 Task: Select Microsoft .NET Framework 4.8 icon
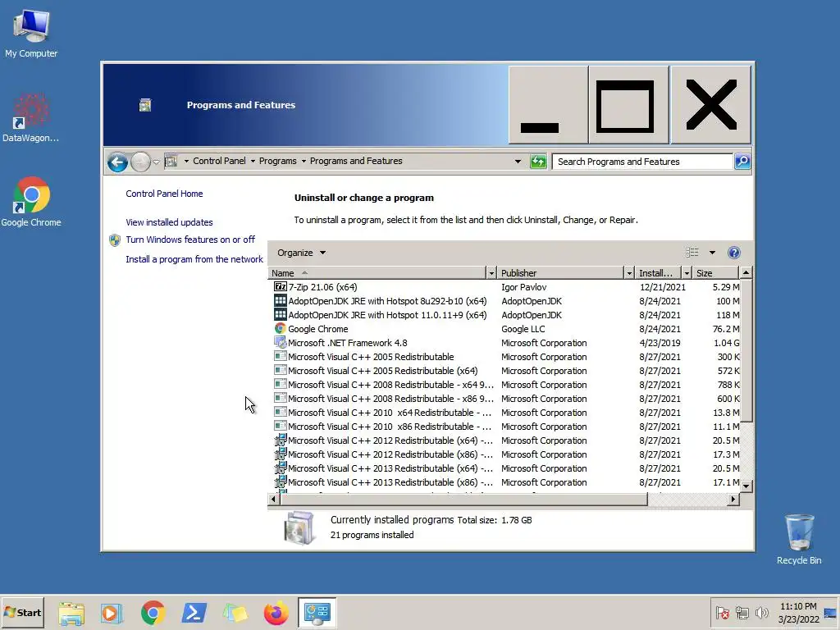(x=281, y=342)
